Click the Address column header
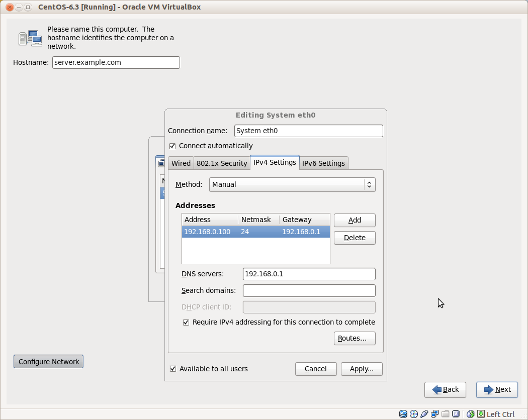 (x=210, y=220)
